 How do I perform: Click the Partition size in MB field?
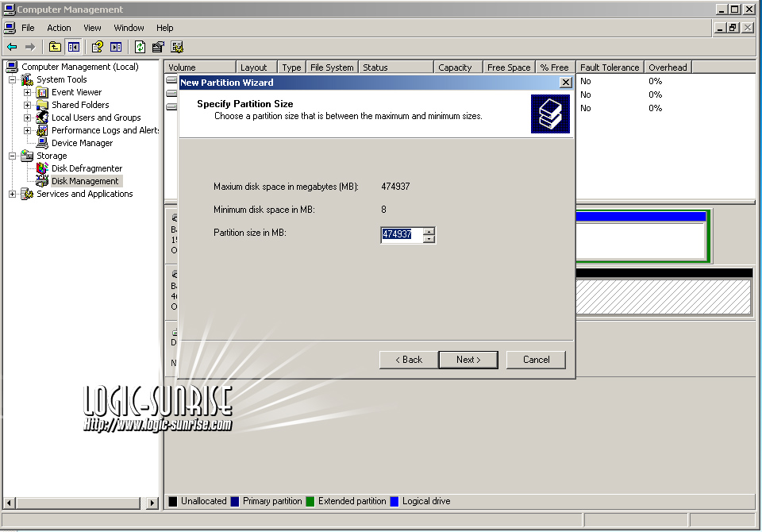click(401, 235)
